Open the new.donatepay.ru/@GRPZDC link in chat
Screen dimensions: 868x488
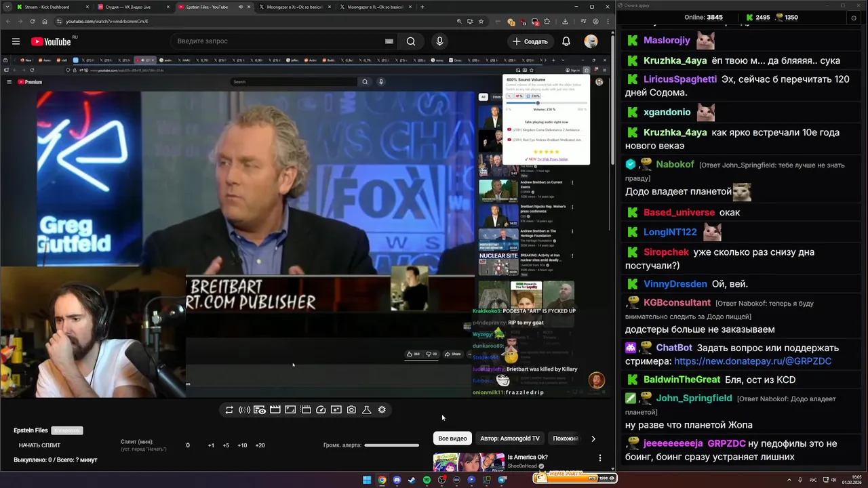[752, 361]
